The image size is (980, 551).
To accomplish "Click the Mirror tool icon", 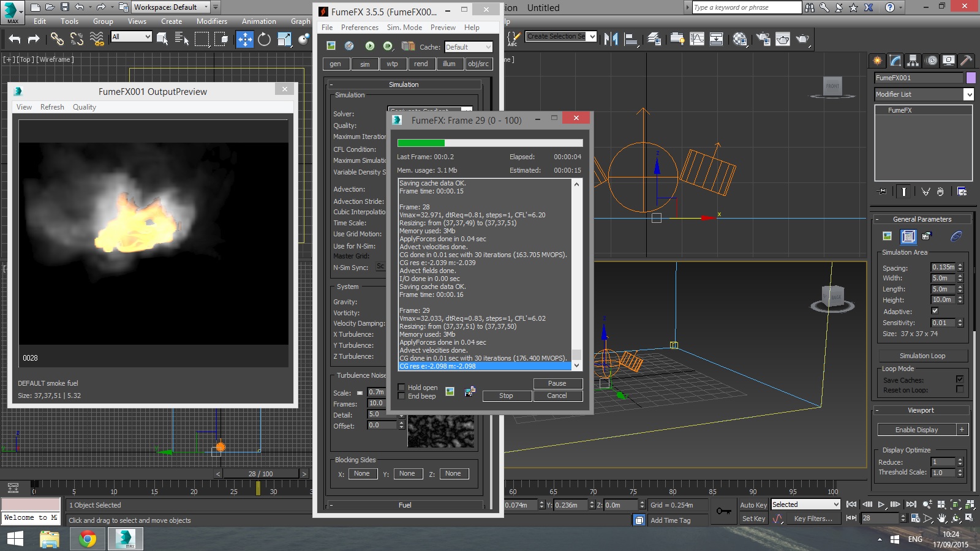I will [611, 39].
